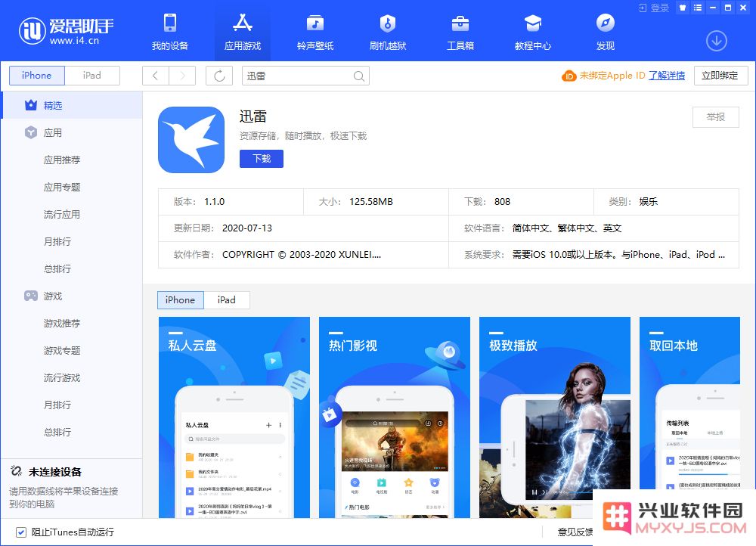Open the 极致播放 screenshot
756x546 pixels.
[x=555, y=417]
